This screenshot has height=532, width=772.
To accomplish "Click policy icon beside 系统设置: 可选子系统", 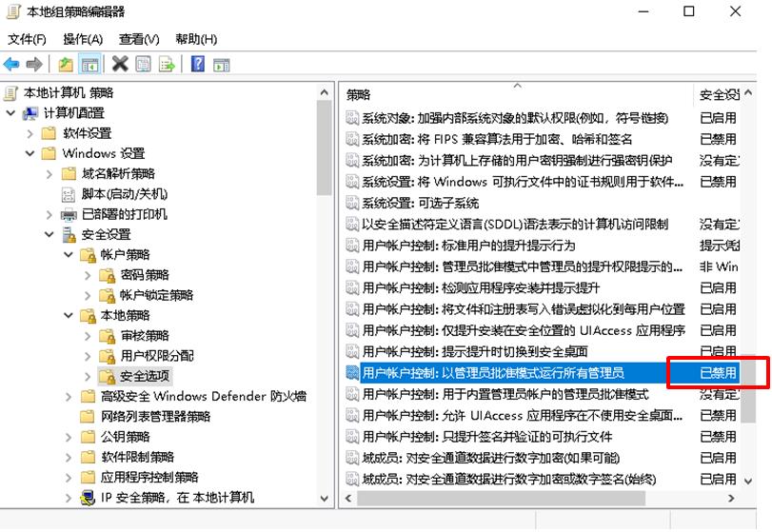I will tap(352, 203).
